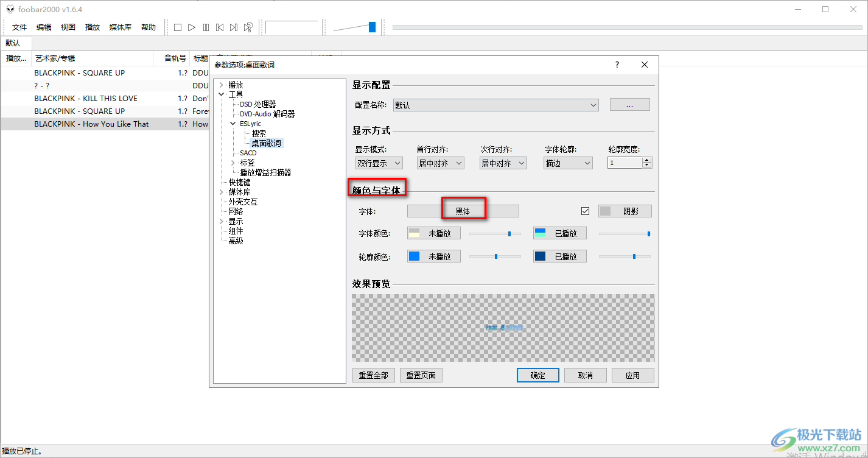
Task: Select DSD 处理器 in the tree
Action: coord(258,104)
